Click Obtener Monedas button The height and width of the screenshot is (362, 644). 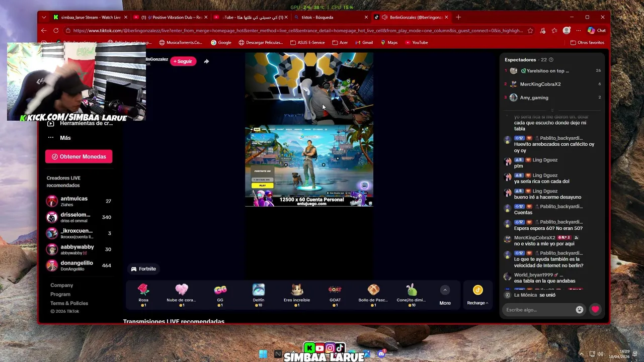pos(78,156)
